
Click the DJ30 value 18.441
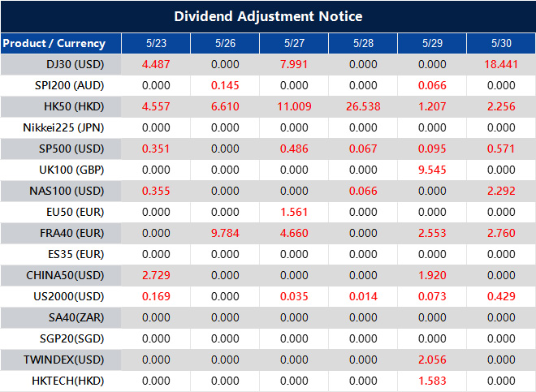500,64
